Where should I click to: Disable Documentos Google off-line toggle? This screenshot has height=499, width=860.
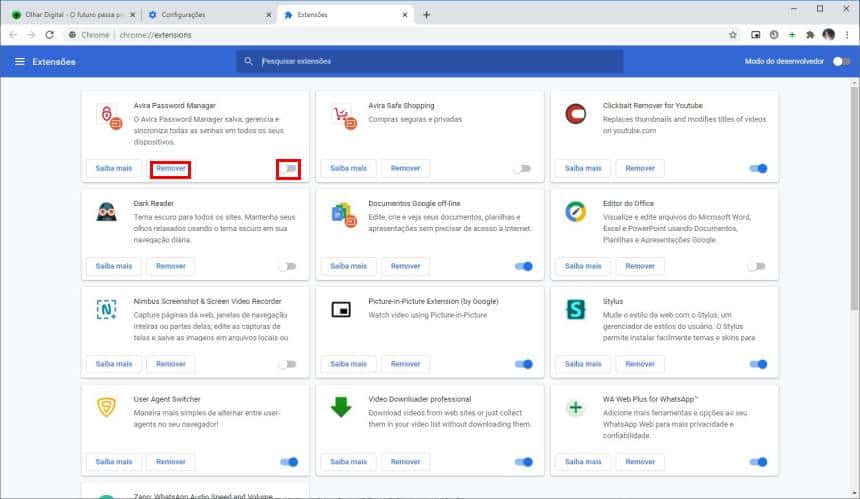tap(523, 266)
